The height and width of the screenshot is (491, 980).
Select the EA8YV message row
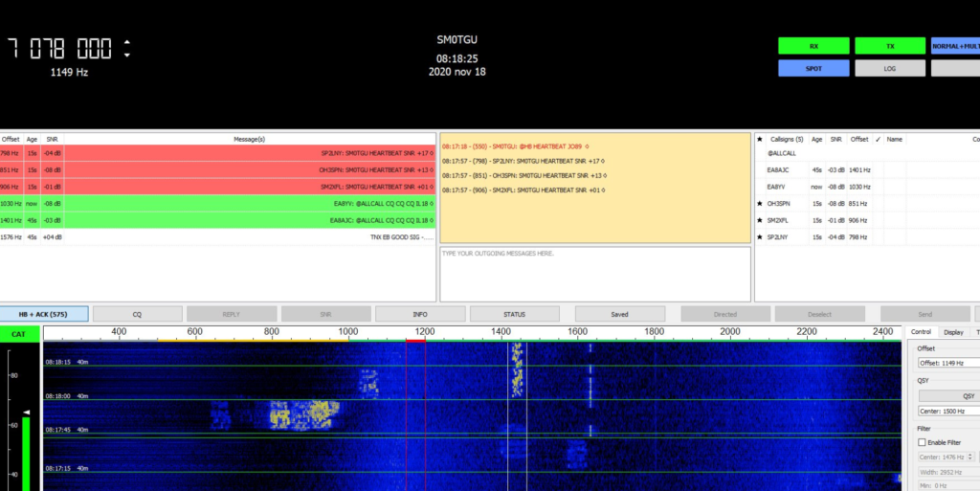(217, 204)
